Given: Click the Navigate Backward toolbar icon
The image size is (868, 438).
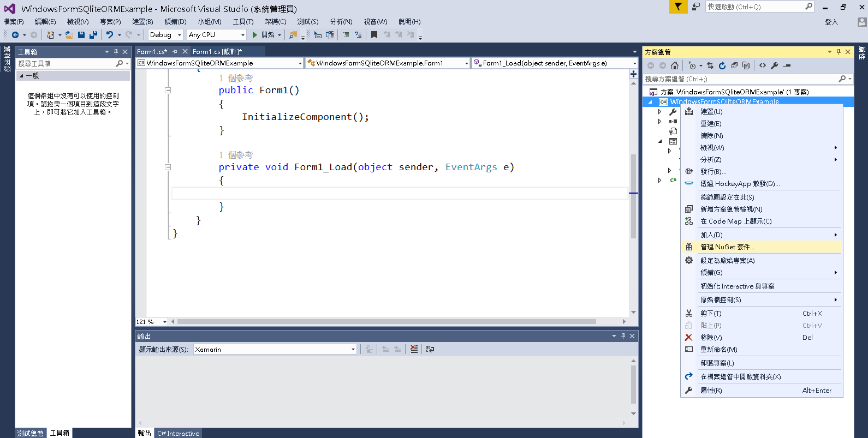Looking at the screenshot, I should [x=15, y=35].
